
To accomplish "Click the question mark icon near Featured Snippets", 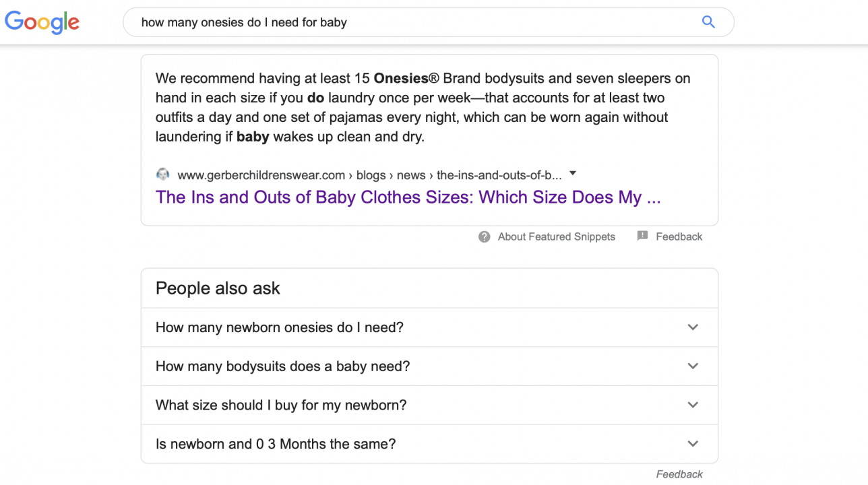I will click(x=485, y=236).
